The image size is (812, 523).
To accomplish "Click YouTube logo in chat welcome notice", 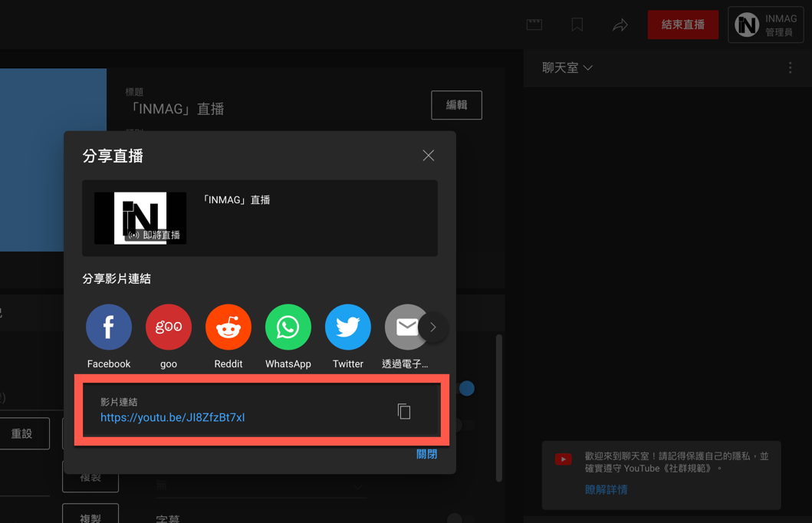I will (x=564, y=459).
